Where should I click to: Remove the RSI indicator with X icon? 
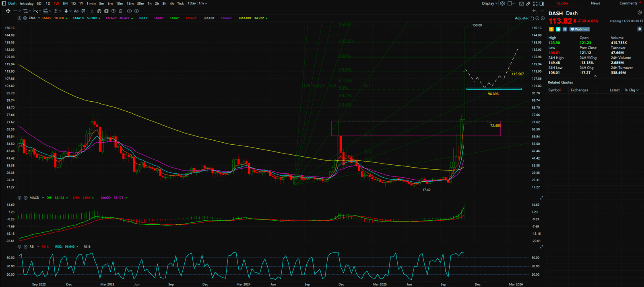click(x=25, y=246)
